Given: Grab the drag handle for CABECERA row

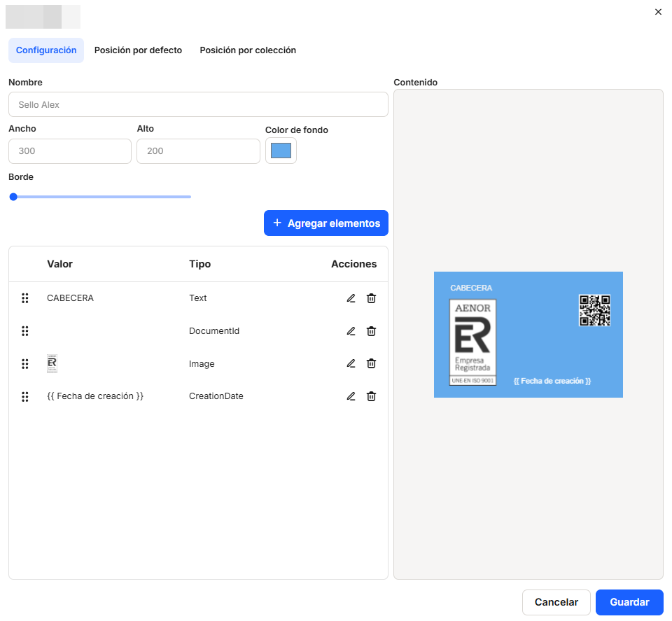Looking at the screenshot, I should point(25,298).
